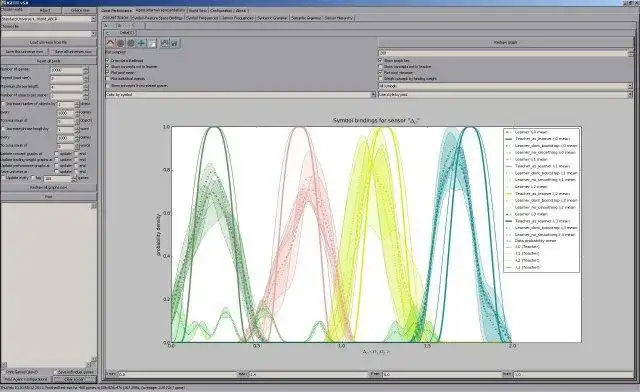Click the 'Number of games' stepper arrows
Viewport: 640px width, 392px height.
(x=86, y=70)
